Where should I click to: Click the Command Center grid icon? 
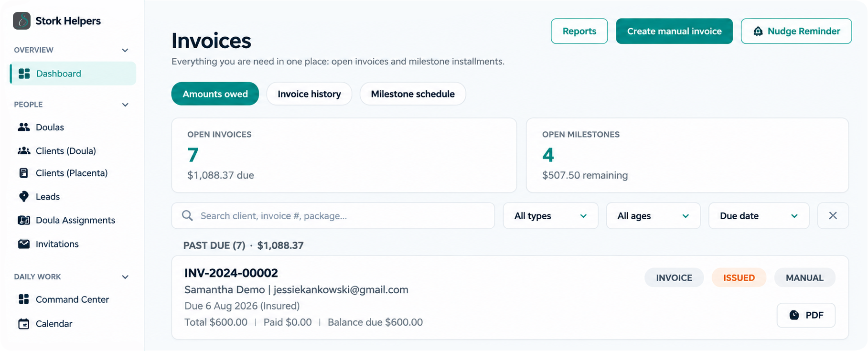(x=24, y=299)
